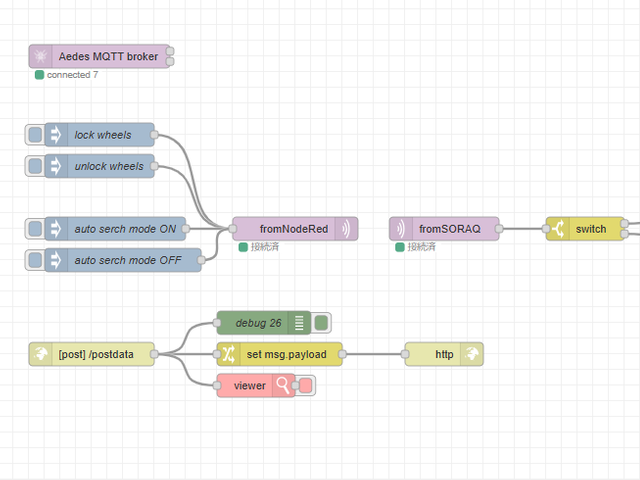Click the output port of [post] /postdata node
This screenshot has height=480, width=640.
pyautogui.click(x=154, y=354)
